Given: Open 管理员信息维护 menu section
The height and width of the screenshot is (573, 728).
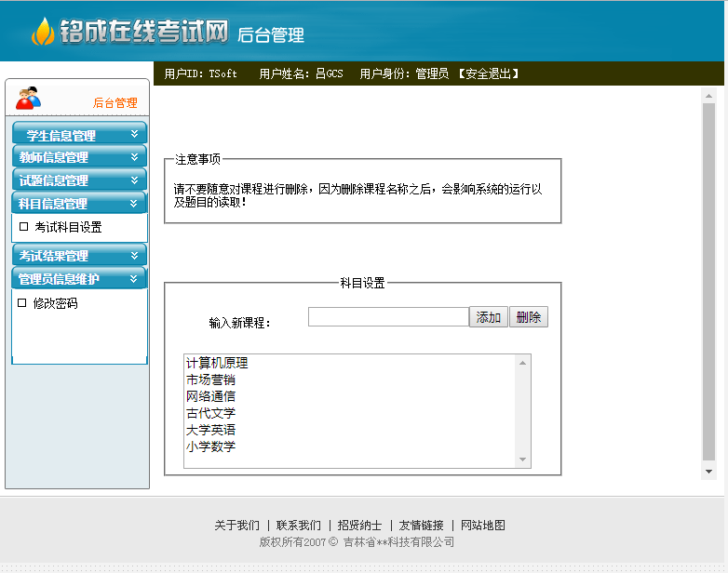Looking at the screenshot, I should [x=79, y=278].
